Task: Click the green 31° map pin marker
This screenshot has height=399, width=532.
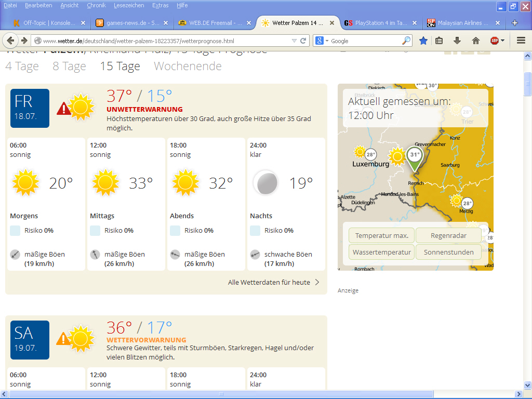Action: click(x=414, y=158)
